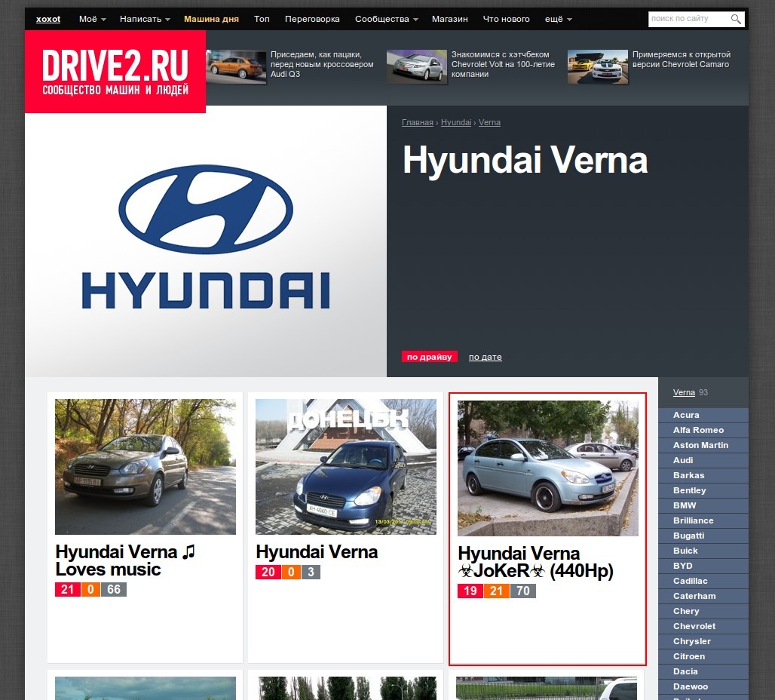Open the Audi Q3 crossover article thumbnail
Viewport: 775px width, 700px height.
(236, 66)
